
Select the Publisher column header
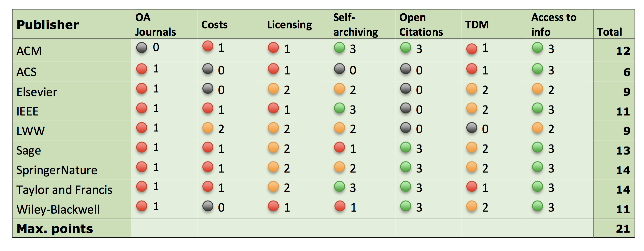tap(48, 25)
